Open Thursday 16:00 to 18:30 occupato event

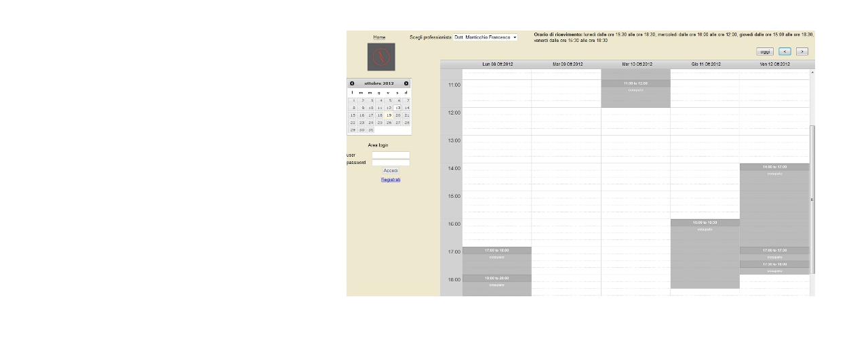click(x=705, y=254)
